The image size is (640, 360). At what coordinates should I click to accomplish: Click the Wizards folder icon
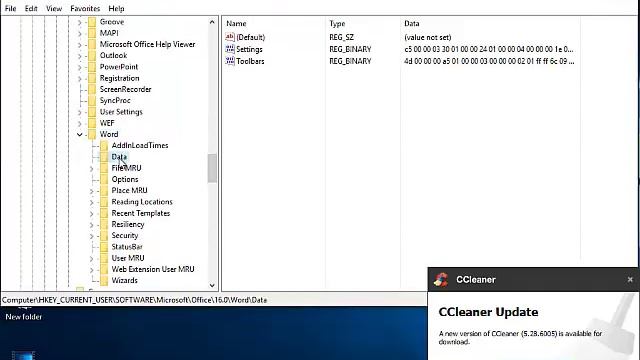(x=104, y=280)
